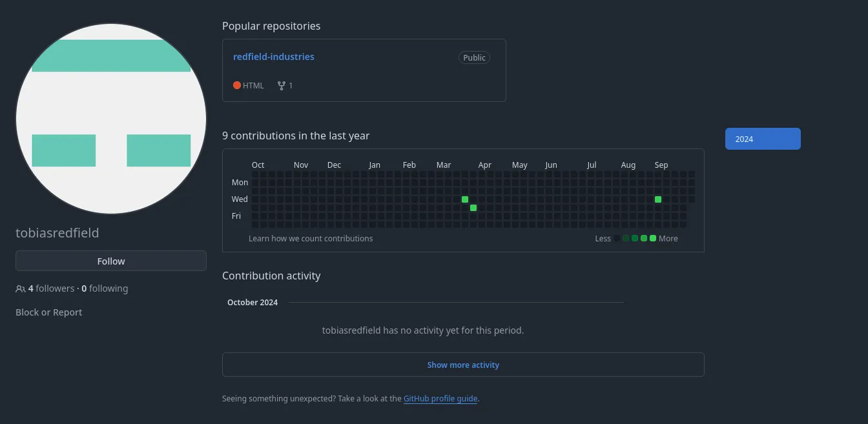Click the brightest green legend square next to More
868x424 pixels.
(x=652, y=238)
